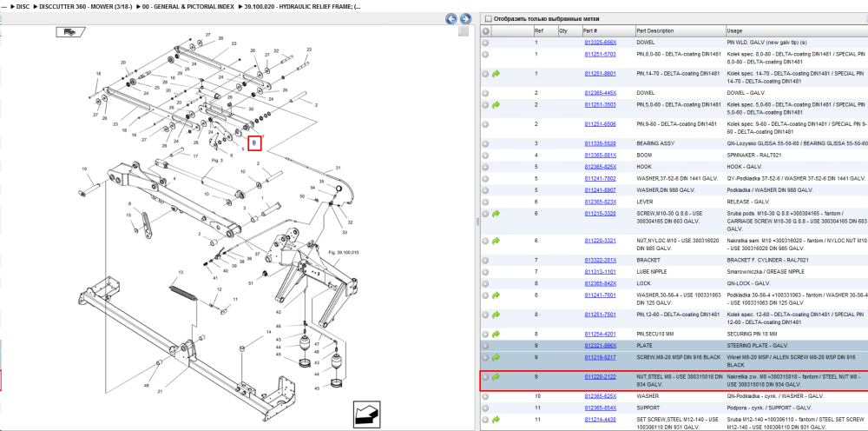Click the splitter handle between diagram and table
This screenshot has width=868, height=431.
point(477,222)
